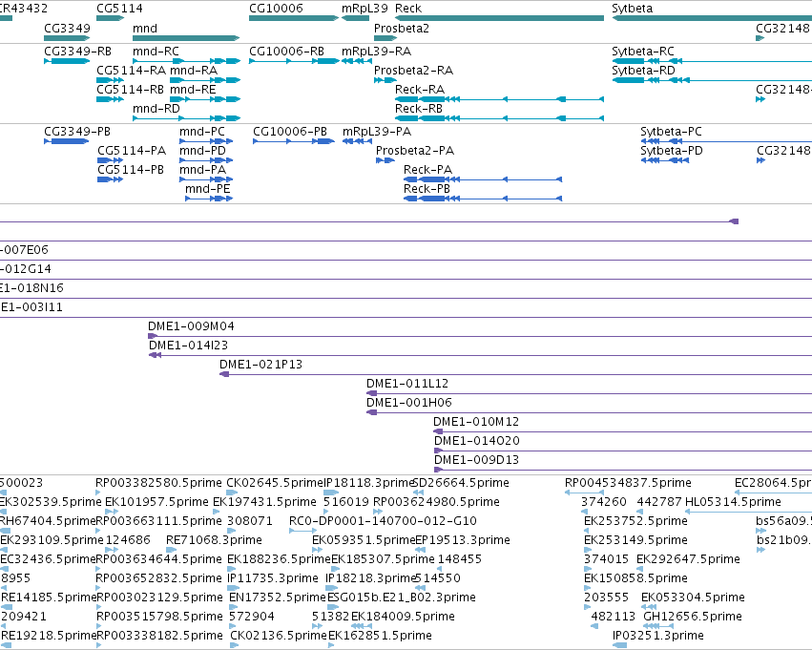Image resolution: width=812 pixels, height=650 pixels.
Task: Select the mnd-RD transcript
Action: (x=186, y=118)
